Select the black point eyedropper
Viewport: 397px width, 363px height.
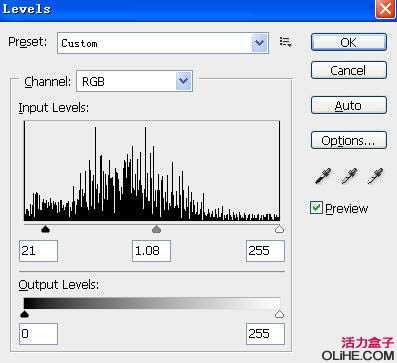pos(323,176)
